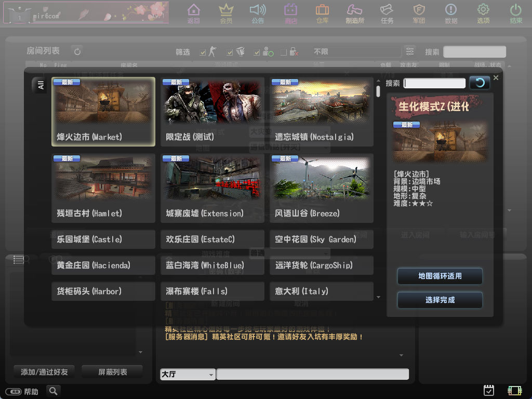Click the room list search field
The height and width of the screenshot is (399, 532).
point(474,51)
